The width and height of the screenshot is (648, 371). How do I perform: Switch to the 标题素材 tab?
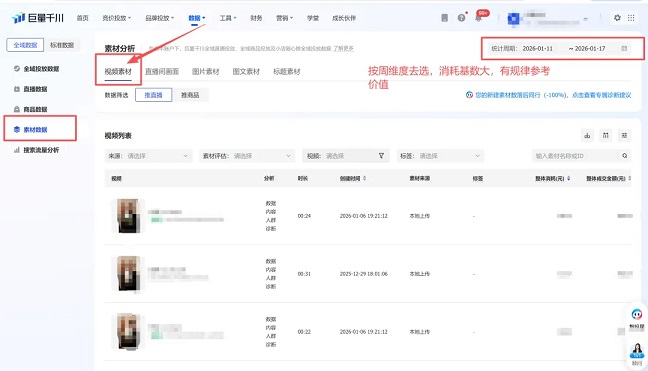pyautogui.click(x=287, y=71)
